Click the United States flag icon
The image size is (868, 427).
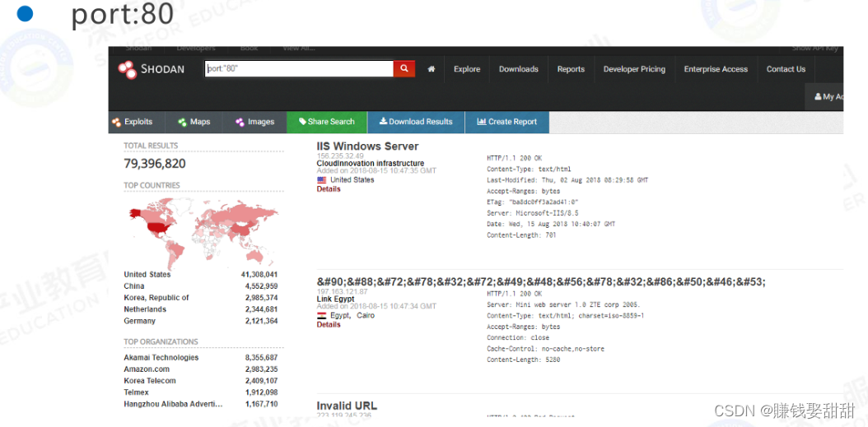point(322,180)
